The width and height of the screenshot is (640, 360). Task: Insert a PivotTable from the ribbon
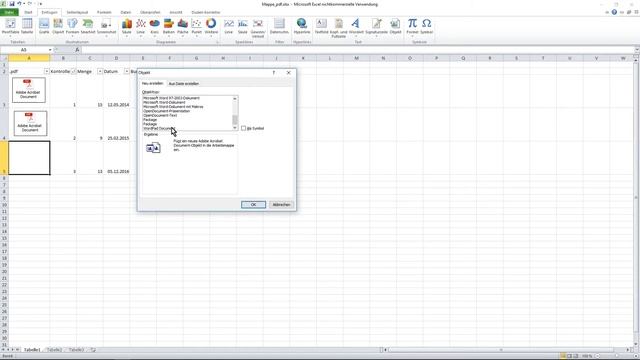coord(10,26)
